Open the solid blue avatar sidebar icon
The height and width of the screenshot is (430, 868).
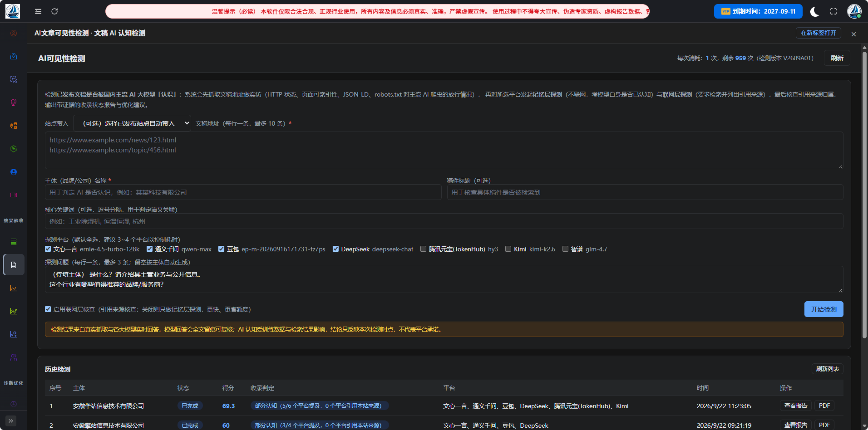pyautogui.click(x=13, y=172)
